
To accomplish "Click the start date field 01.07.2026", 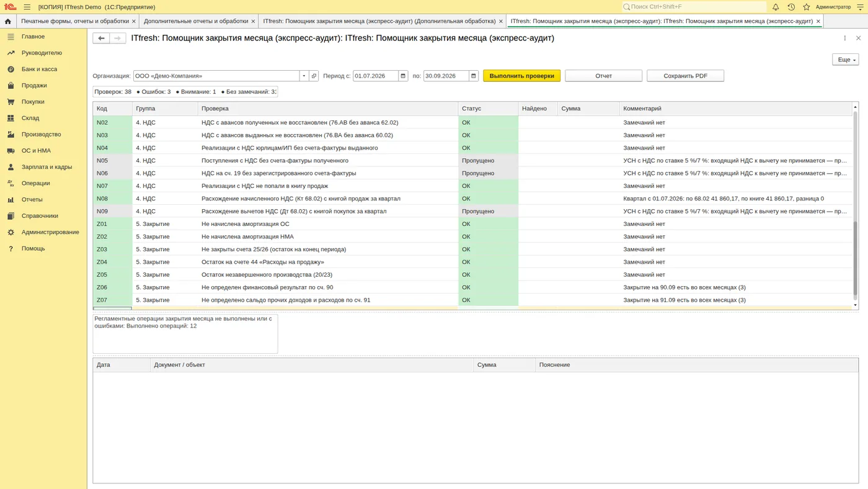I will [376, 76].
